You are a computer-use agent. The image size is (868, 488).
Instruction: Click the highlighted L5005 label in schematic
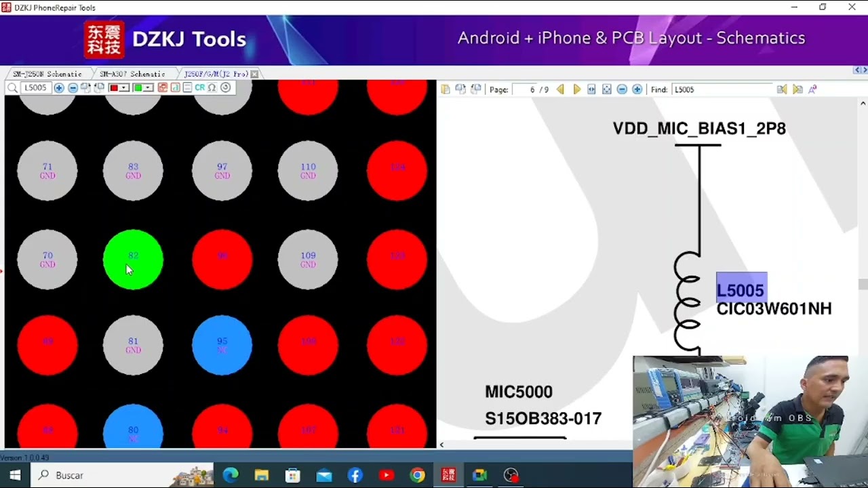click(x=741, y=290)
